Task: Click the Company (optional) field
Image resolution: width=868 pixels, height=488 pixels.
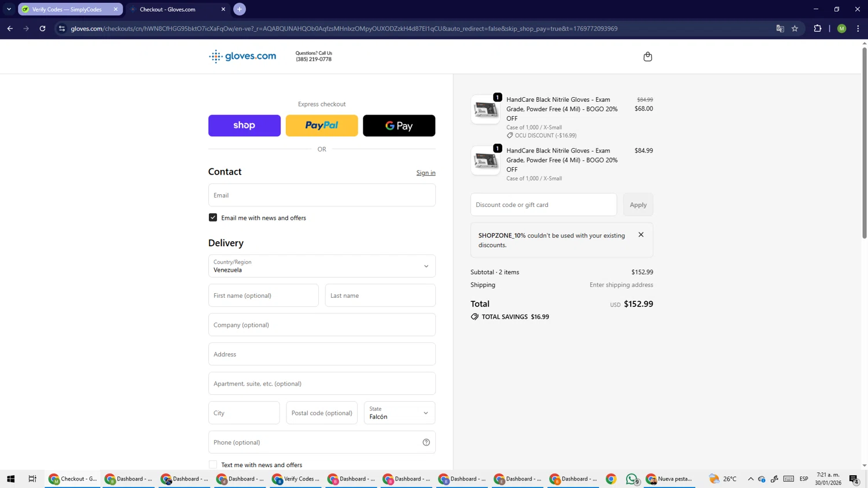Action: pyautogui.click(x=322, y=325)
